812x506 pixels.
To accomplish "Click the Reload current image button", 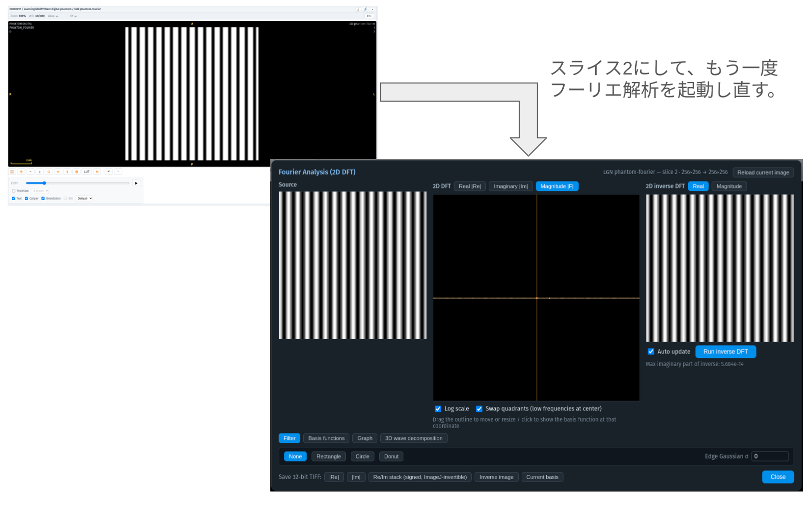I will (763, 172).
